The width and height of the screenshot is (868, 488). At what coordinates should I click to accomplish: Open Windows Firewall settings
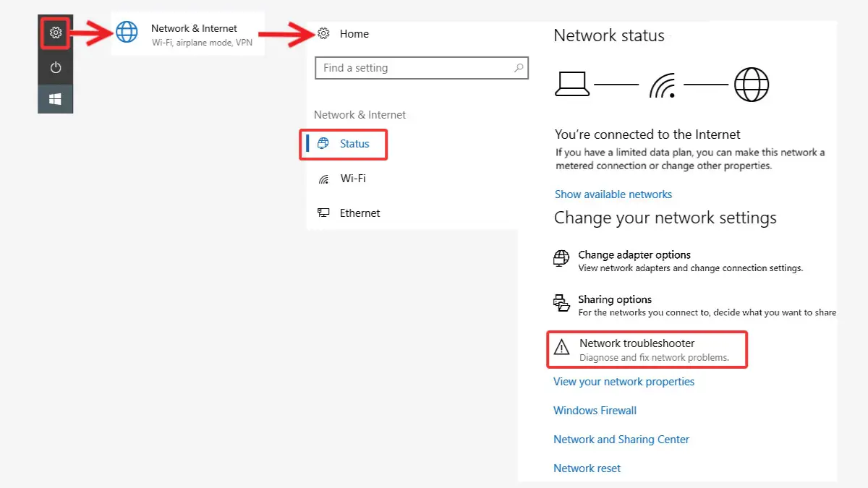pos(595,410)
